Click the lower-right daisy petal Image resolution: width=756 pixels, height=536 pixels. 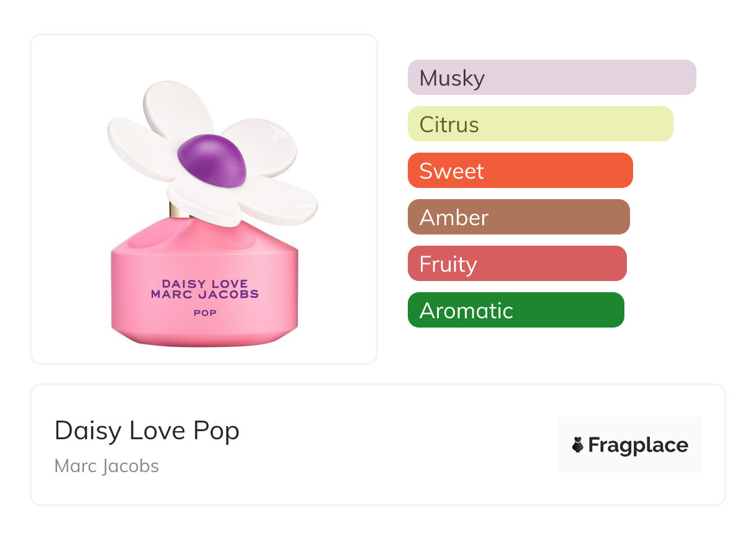(279, 202)
